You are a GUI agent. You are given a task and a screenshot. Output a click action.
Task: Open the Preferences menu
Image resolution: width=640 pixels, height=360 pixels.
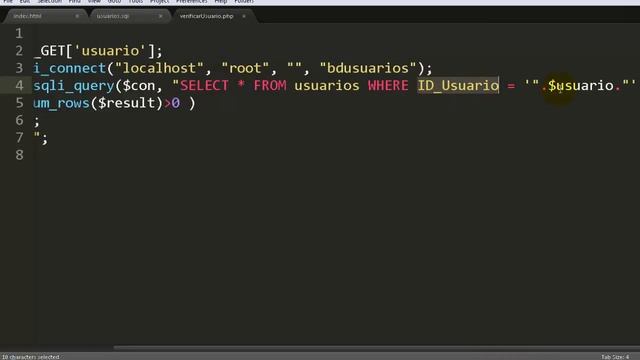192,2
